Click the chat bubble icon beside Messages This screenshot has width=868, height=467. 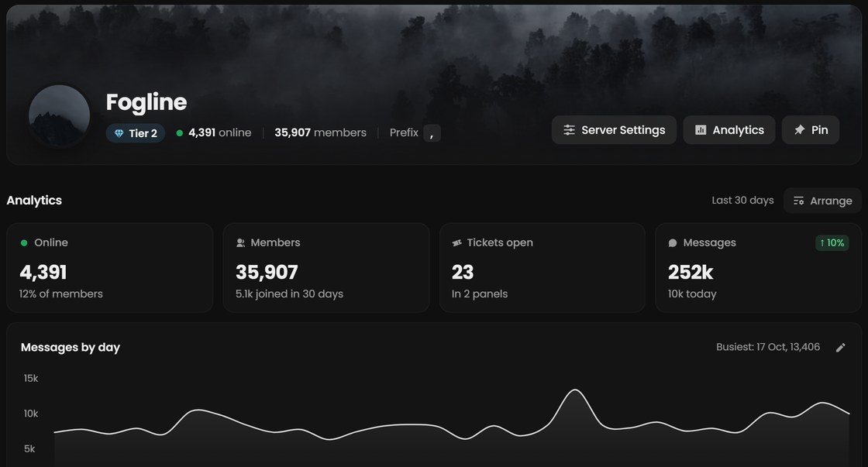click(x=673, y=243)
